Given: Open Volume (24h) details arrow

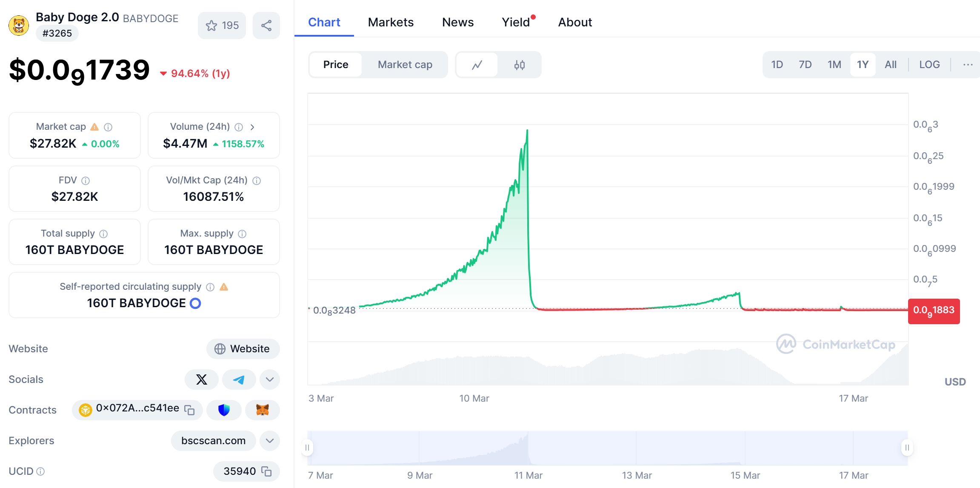Looking at the screenshot, I should click(252, 127).
